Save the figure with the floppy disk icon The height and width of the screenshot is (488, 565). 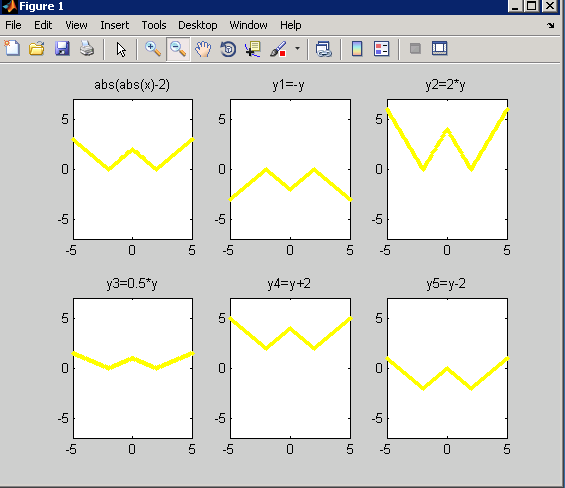click(62, 48)
